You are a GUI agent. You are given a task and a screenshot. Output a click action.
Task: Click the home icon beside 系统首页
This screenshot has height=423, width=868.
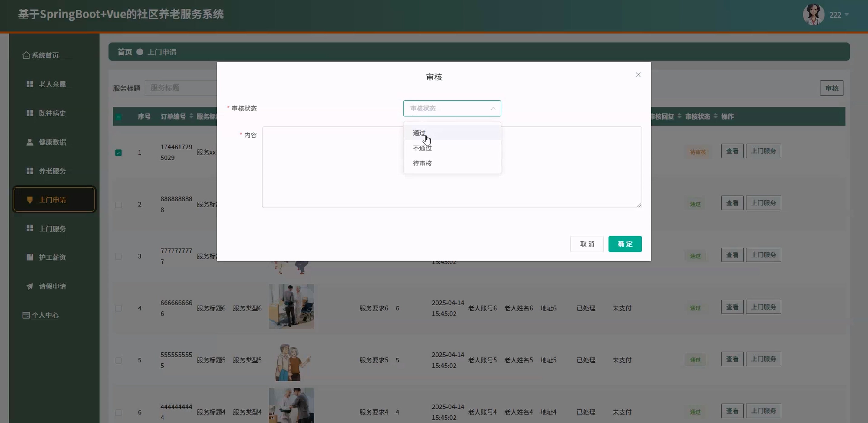click(26, 55)
